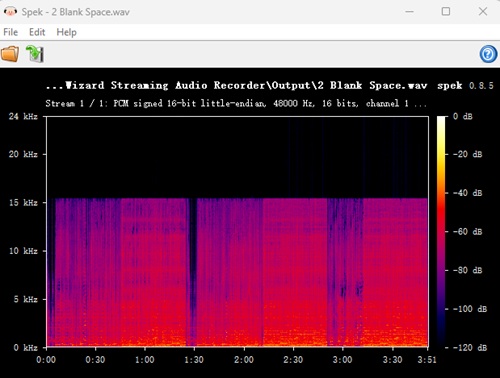Click the 10 kHz axis label
Image resolution: width=500 pixels, height=378 pixels.
click(x=23, y=251)
